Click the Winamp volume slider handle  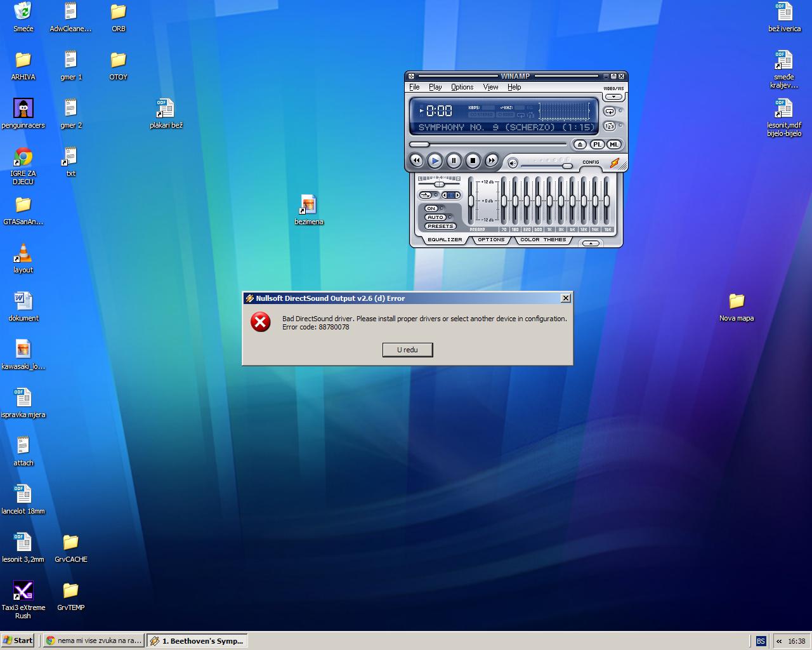(x=567, y=166)
